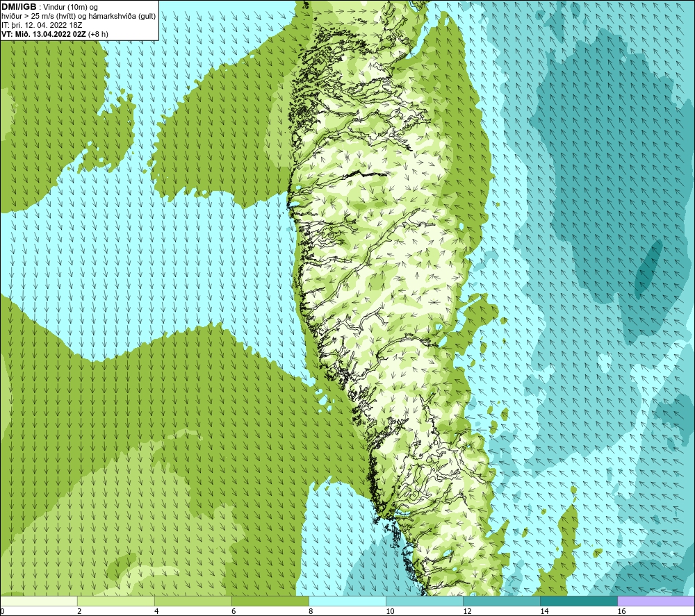Click the 'hviður > 25 m/s (hvítt)' legend line
The width and height of the screenshot is (695, 616).
[x=79, y=17]
